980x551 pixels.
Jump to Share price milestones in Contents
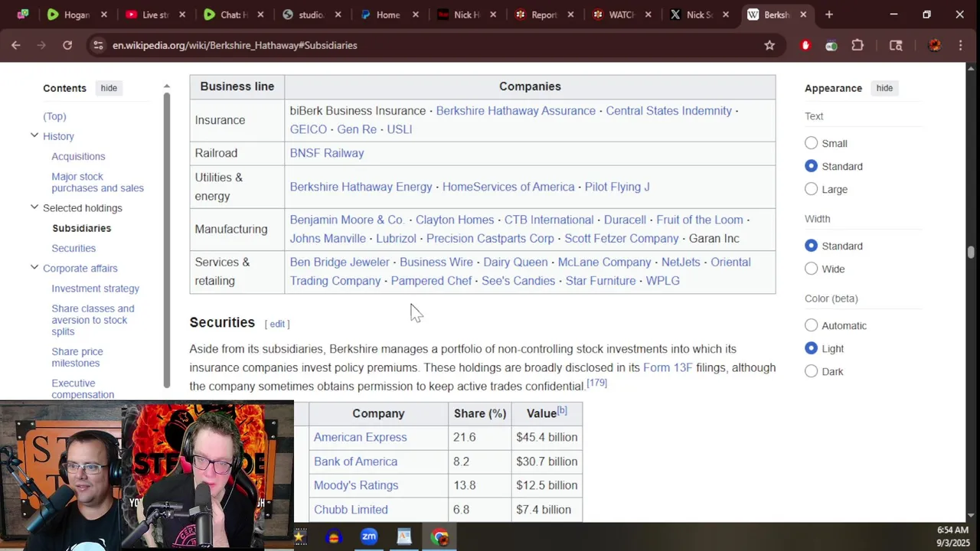[77, 357]
